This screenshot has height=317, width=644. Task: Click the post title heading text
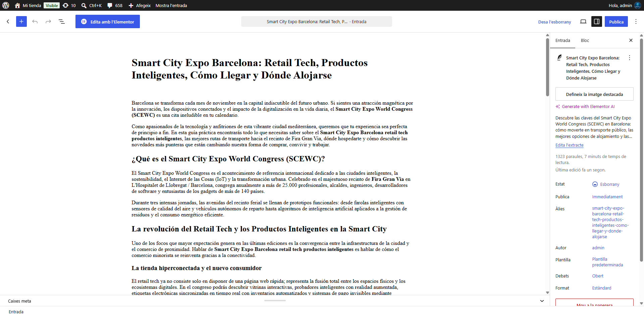250,69
